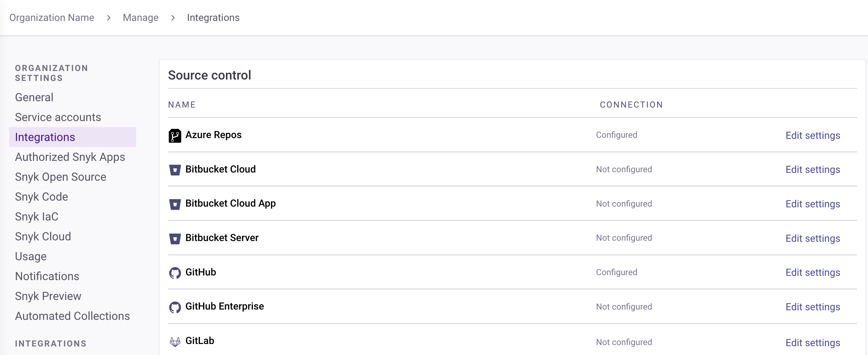This screenshot has height=355, width=868.
Task: Open the Notifications settings page
Action: click(47, 276)
